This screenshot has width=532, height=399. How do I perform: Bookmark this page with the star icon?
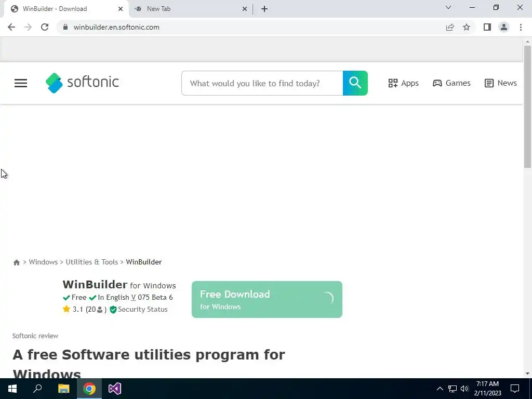(x=467, y=27)
